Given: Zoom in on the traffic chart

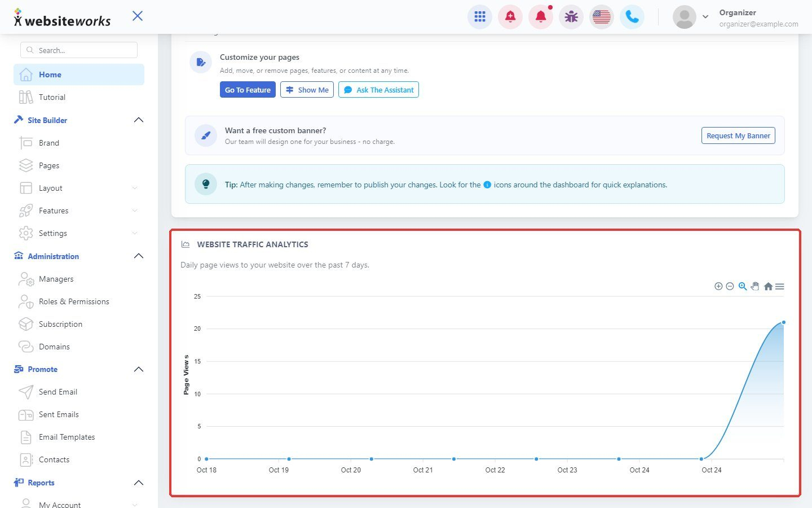Looking at the screenshot, I should tap(718, 287).
